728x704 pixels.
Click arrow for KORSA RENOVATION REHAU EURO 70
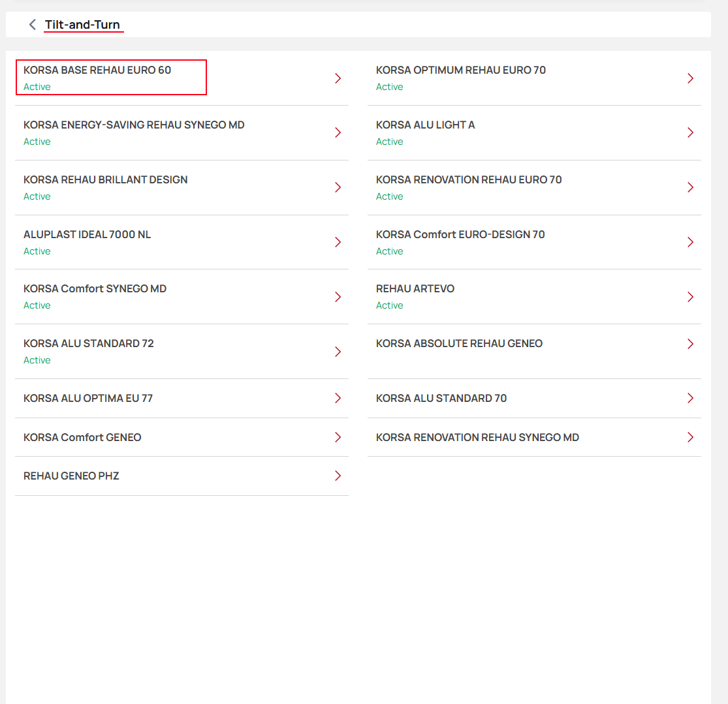[x=690, y=187]
